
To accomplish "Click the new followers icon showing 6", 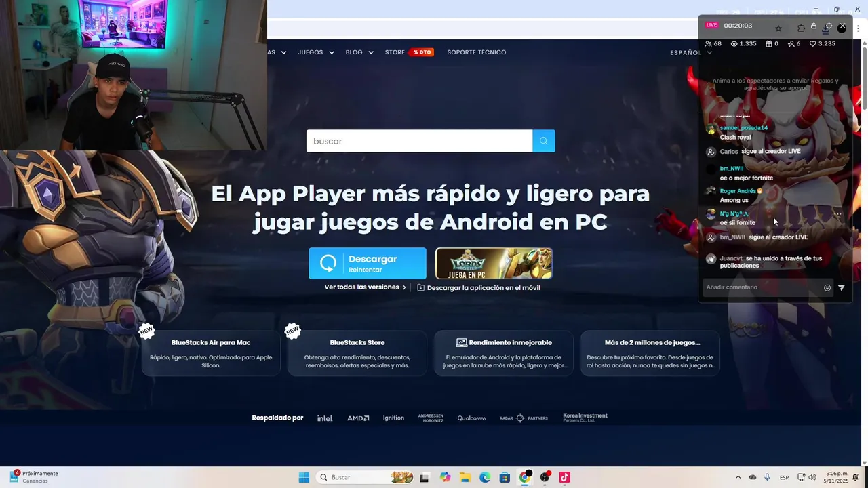I will click(x=791, y=44).
